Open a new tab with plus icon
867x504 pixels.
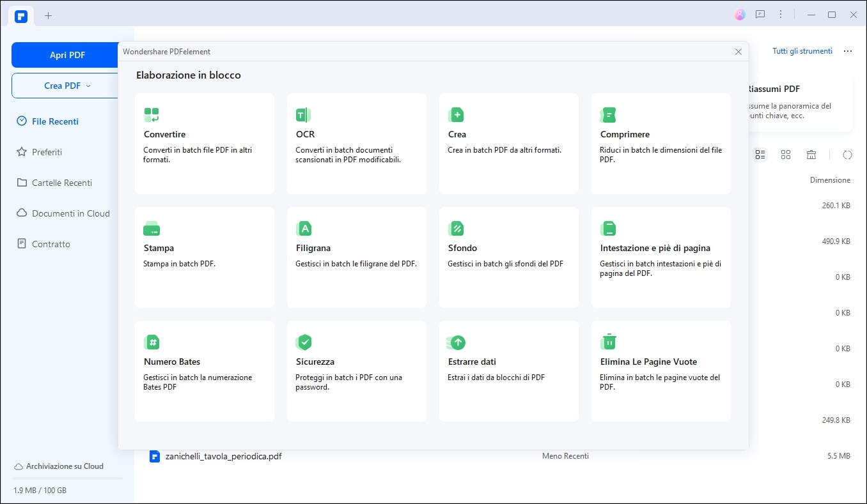(x=48, y=15)
